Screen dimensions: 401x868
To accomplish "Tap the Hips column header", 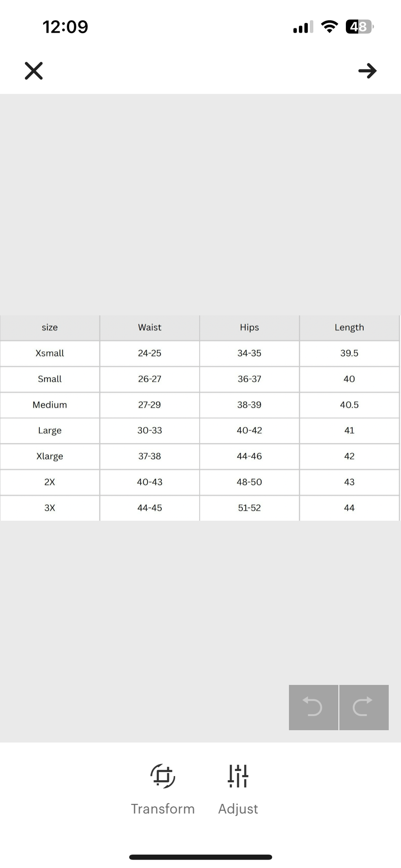I will click(249, 327).
